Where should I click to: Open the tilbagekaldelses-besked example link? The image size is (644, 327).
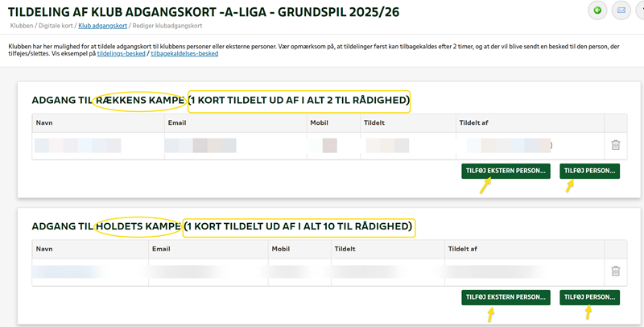point(184,54)
